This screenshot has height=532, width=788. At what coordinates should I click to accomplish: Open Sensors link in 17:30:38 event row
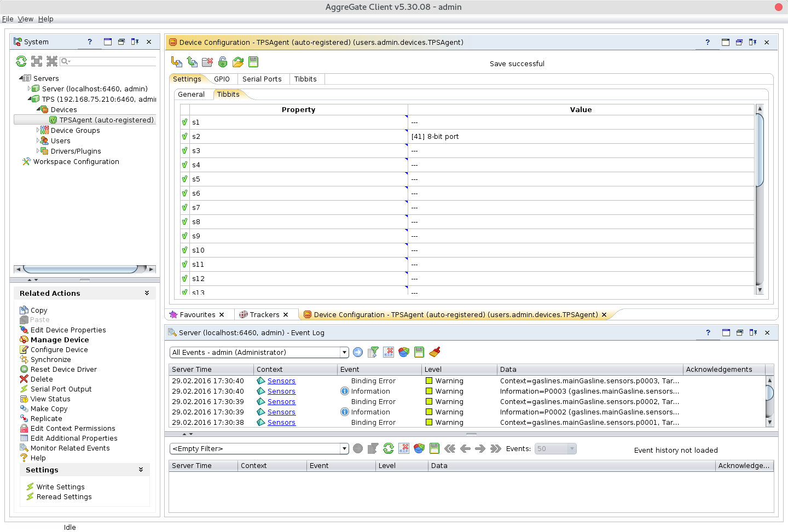281,422
